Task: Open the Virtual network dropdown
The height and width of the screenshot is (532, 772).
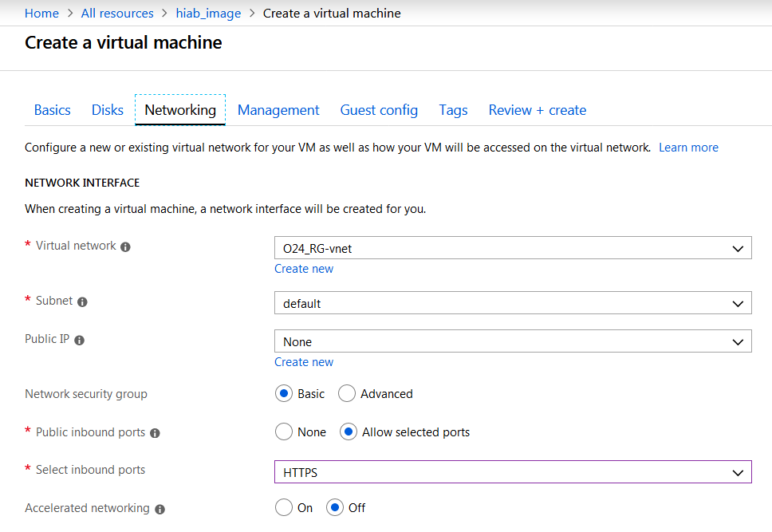Action: [512, 248]
